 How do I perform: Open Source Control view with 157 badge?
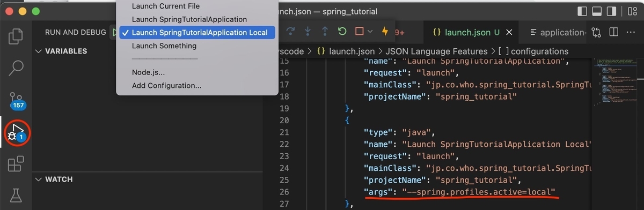coord(17,100)
